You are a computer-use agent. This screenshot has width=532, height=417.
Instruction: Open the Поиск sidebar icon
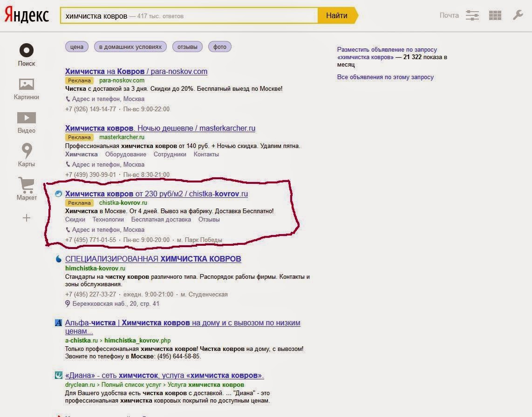pyautogui.click(x=27, y=51)
